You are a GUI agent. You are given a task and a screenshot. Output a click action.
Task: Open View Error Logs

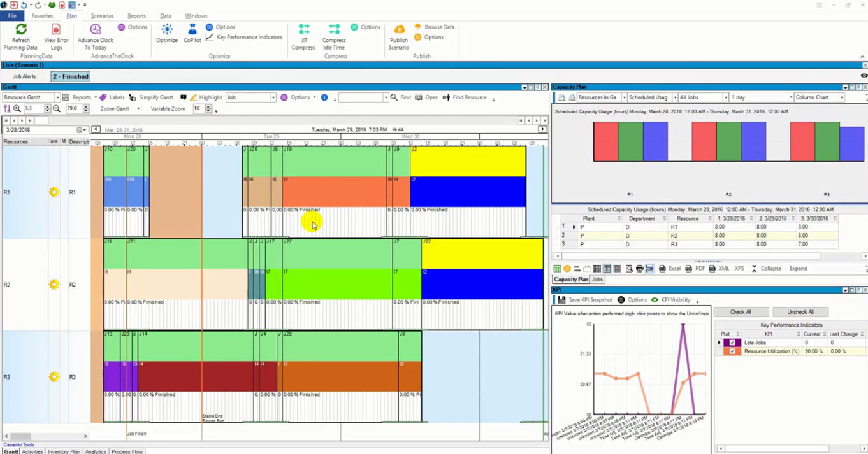[x=56, y=38]
